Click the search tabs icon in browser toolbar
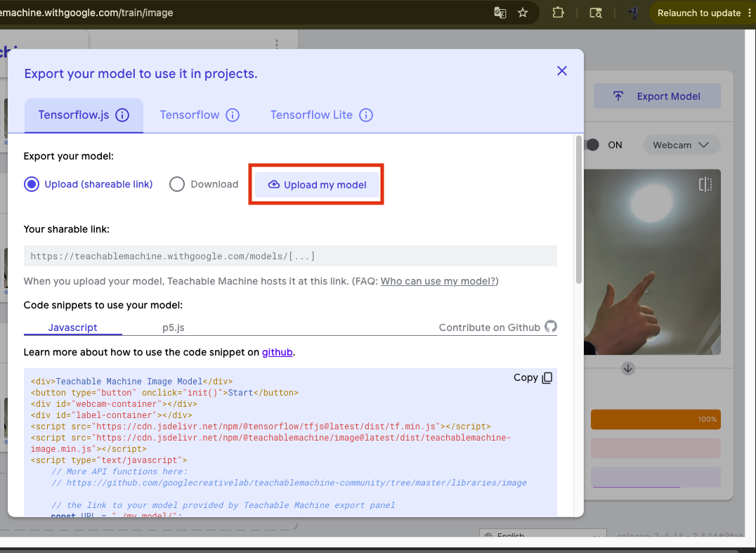The image size is (756, 553). [x=596, y=13]
